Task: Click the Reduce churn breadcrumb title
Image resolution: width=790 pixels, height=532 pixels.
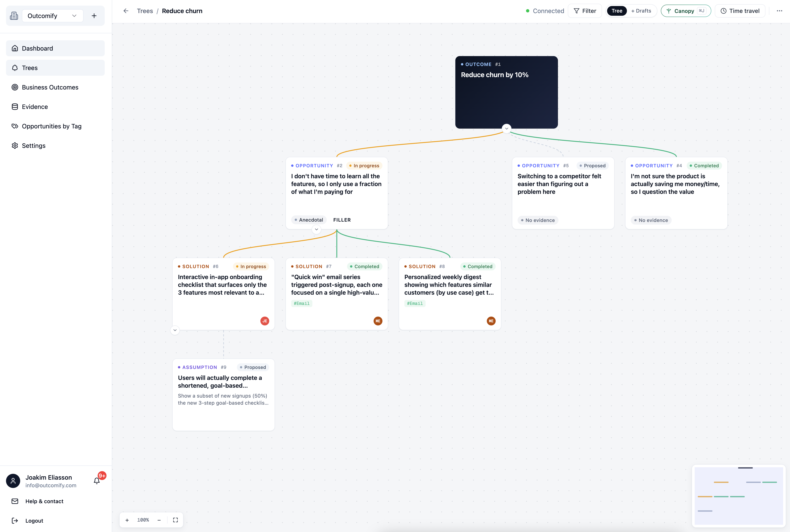Action: [182, 11]
